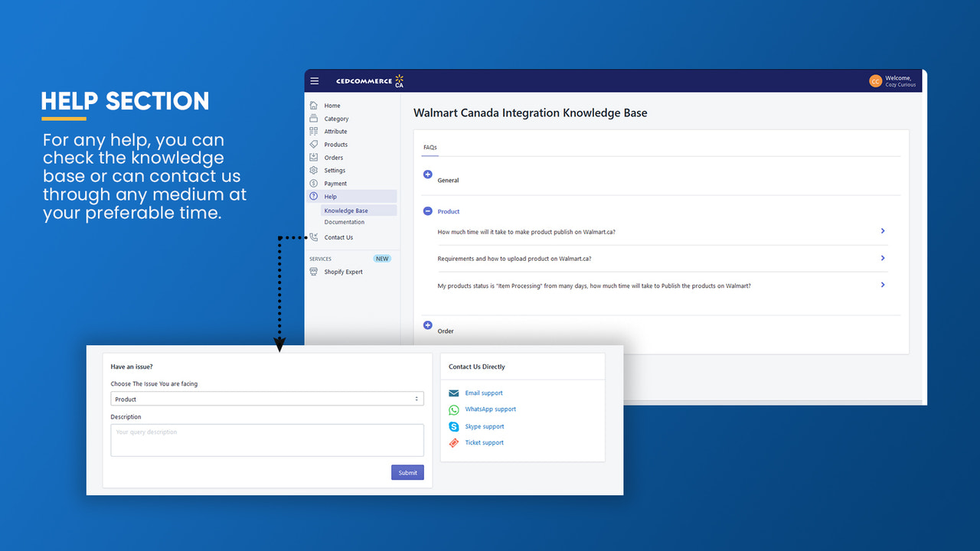Select the Home icon in sidebar
The height and width of the screenshot is (551, 980).
[315, 105]
